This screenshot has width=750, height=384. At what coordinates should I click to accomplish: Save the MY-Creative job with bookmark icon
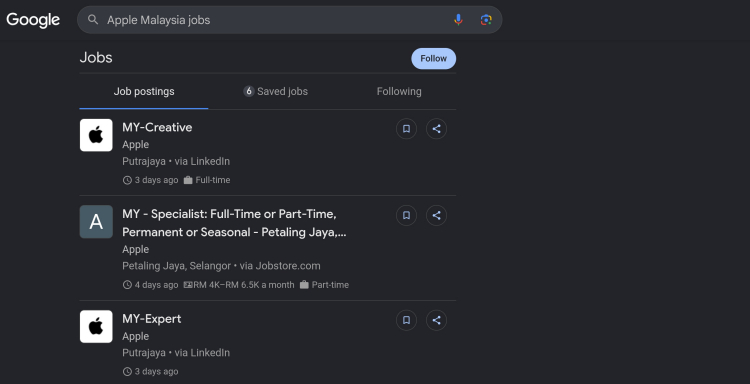pos(406,129)
